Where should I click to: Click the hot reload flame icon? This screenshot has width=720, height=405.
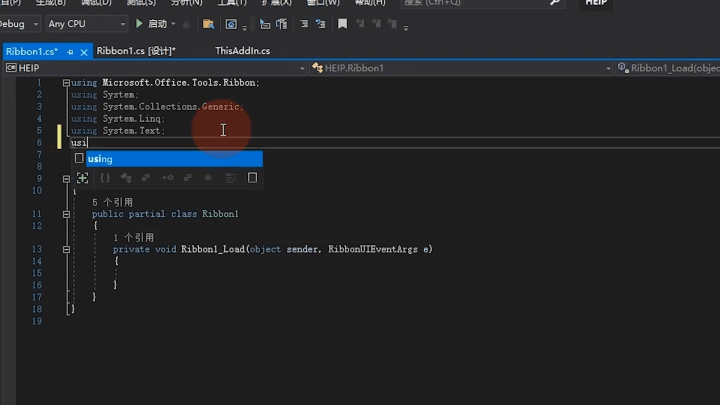tap(186, 24)
